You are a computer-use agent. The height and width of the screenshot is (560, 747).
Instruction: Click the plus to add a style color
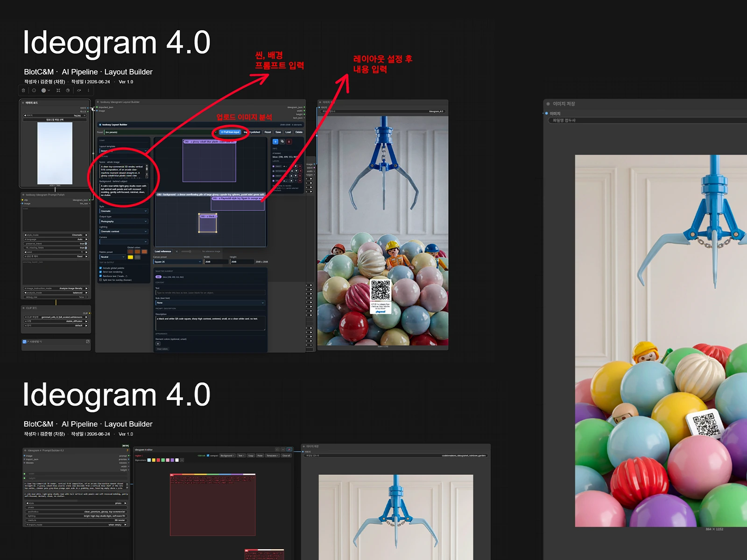click(x=182, y=460)
